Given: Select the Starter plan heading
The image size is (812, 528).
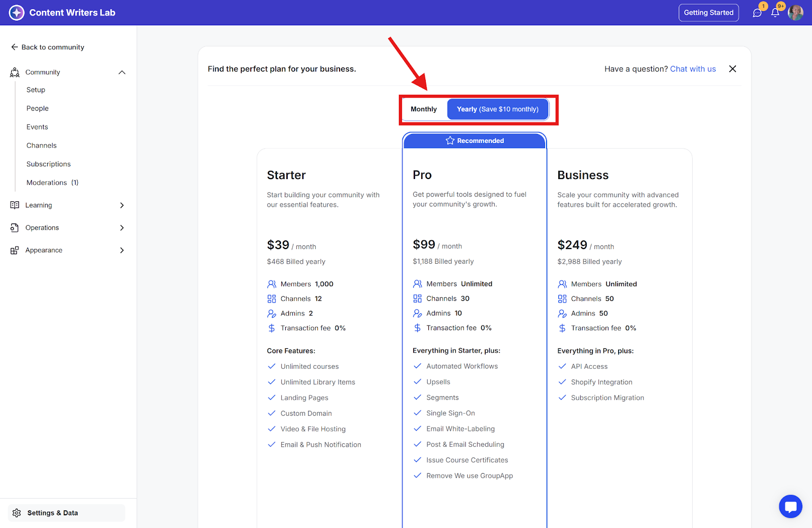Looking at the screenshot, I should pyautogui.click(x=286, y=175).
